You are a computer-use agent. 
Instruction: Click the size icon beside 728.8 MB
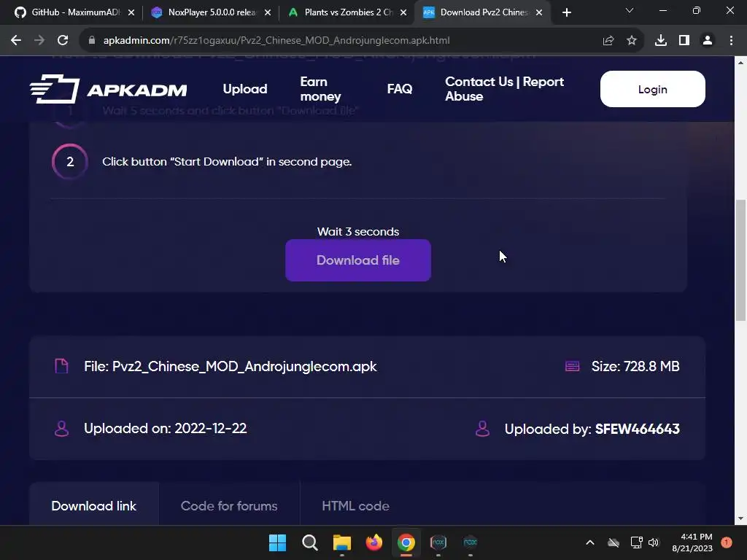pos(572,366)
